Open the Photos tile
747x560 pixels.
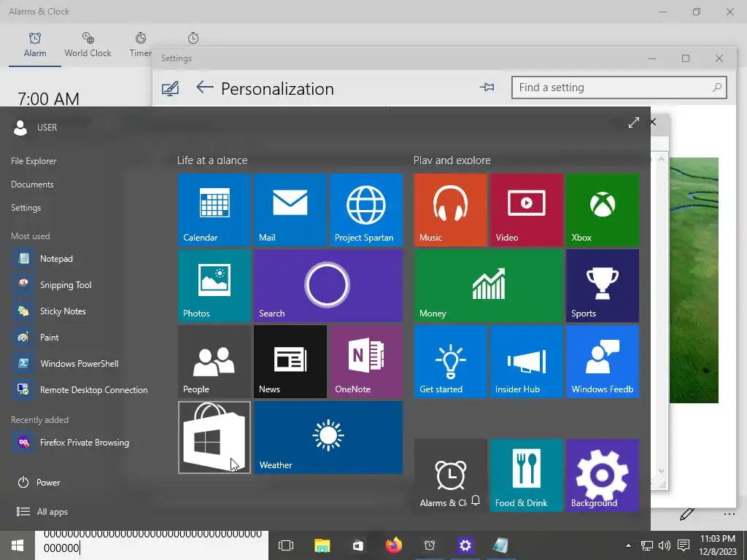tap(214, 286)
